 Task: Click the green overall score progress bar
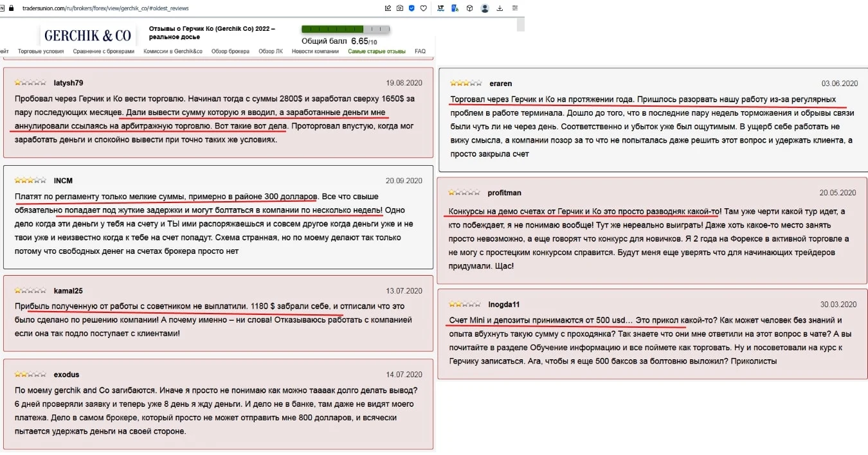[346, 29]
